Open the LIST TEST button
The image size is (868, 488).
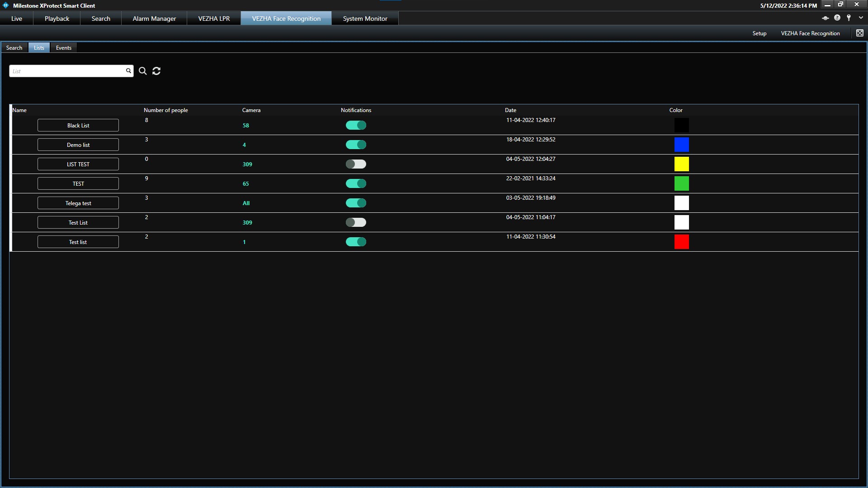click(78, 164)
